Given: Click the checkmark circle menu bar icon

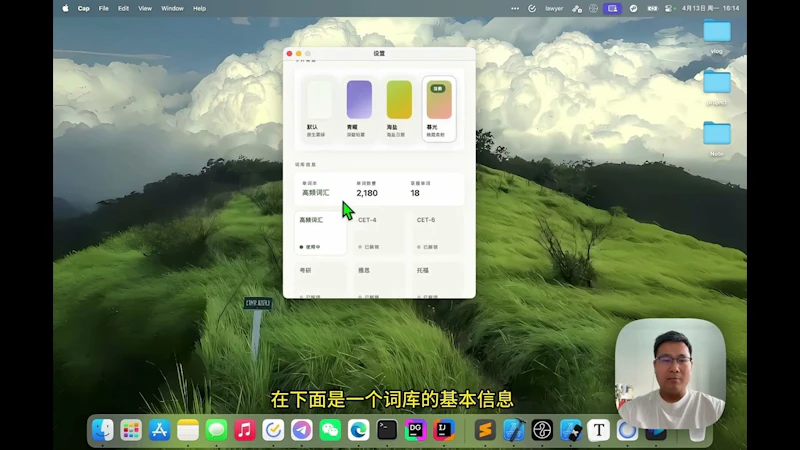Looking at the screenshot, I should tap(532, 8).
